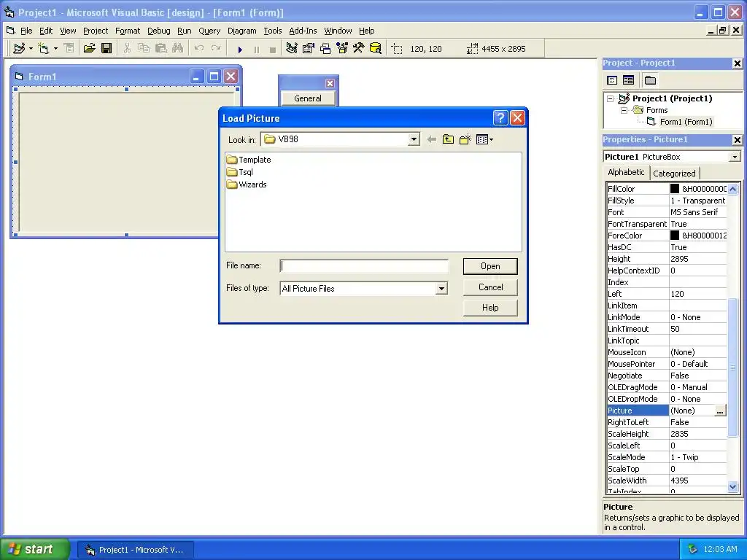Screen dimensions: 747x560
Task: Select the ScaleMode property row
Action: [x=667, y=457]
